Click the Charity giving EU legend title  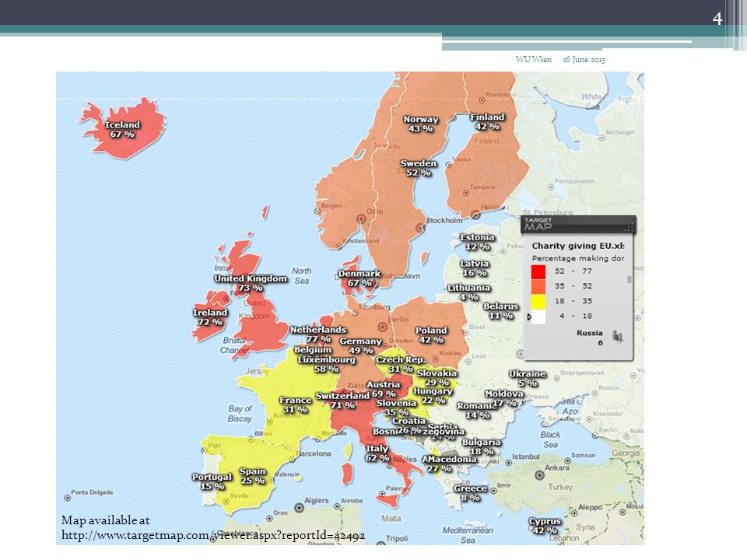[578, 247]
